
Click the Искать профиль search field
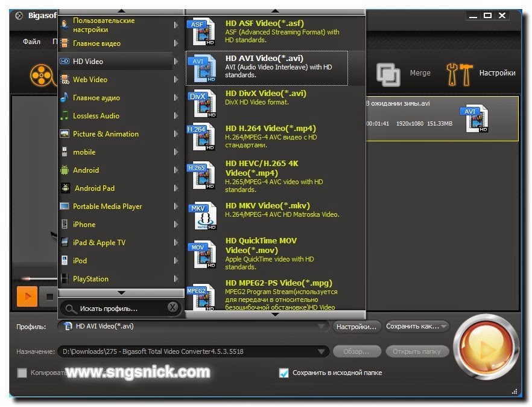(120, 309)
